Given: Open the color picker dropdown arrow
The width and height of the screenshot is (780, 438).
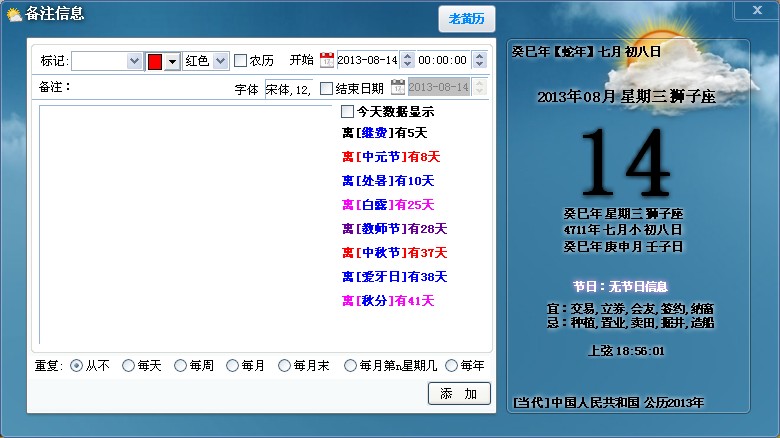Looking at the screenshot, I should coord(172,61).
